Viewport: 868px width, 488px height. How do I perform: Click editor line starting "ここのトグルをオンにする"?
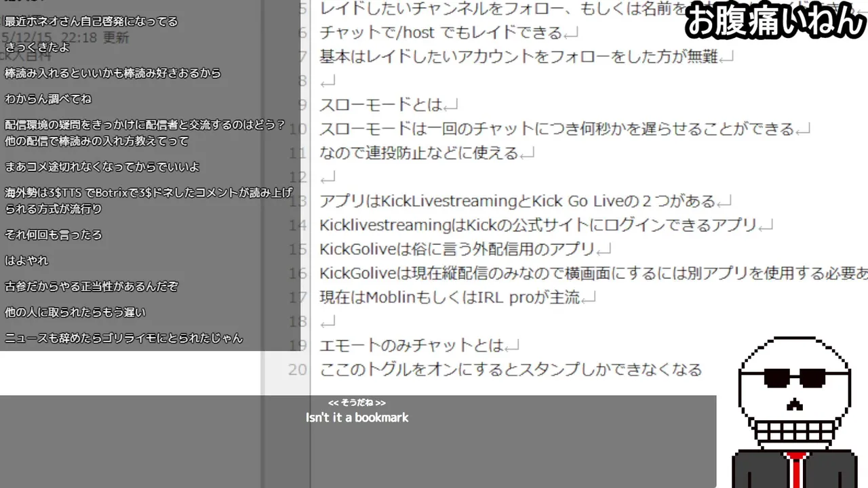pyautogui.click(x=510, y=369)
